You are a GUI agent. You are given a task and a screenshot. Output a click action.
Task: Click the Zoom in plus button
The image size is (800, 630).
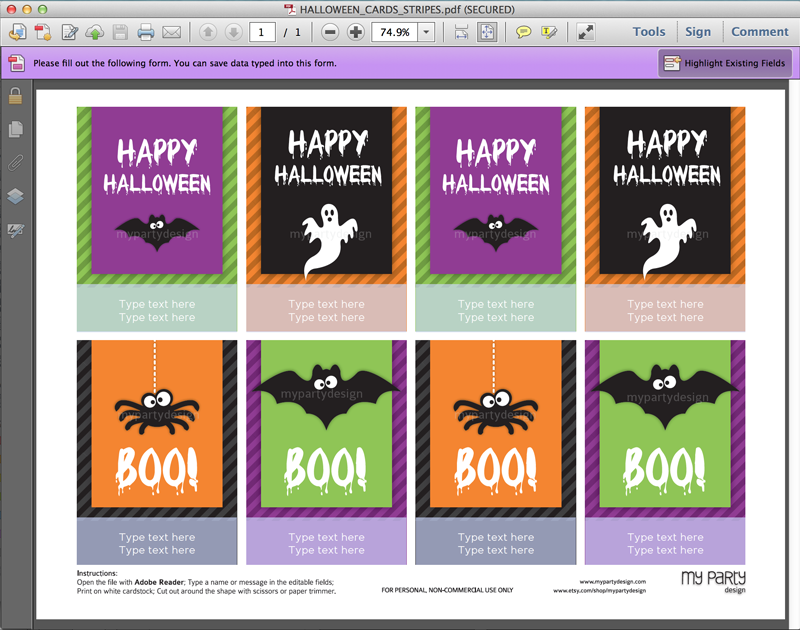coord(355,32)
